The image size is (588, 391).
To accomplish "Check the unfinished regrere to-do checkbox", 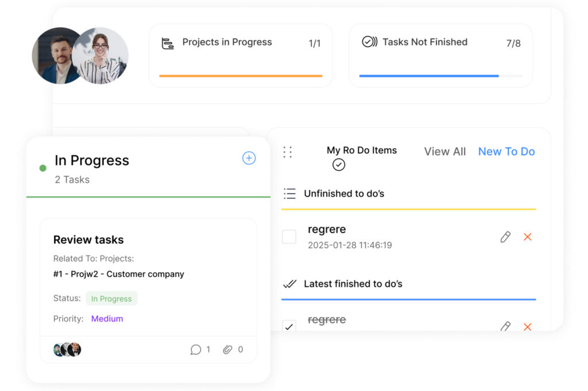I will tap(289, 237).
